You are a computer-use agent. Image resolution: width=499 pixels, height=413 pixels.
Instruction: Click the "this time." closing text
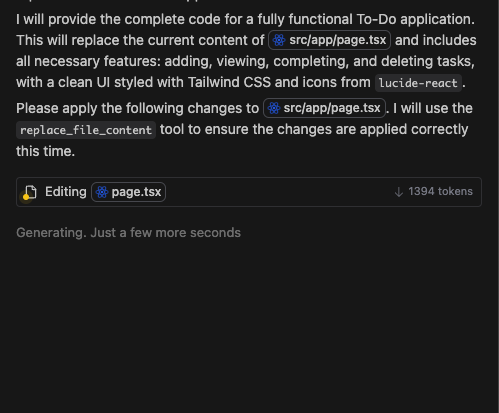(x=45, y=151)
